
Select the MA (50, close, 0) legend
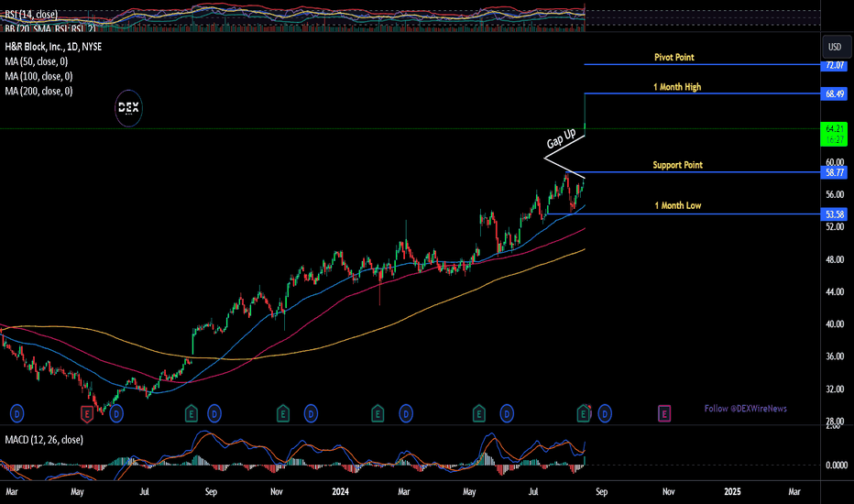coord(37,61)
